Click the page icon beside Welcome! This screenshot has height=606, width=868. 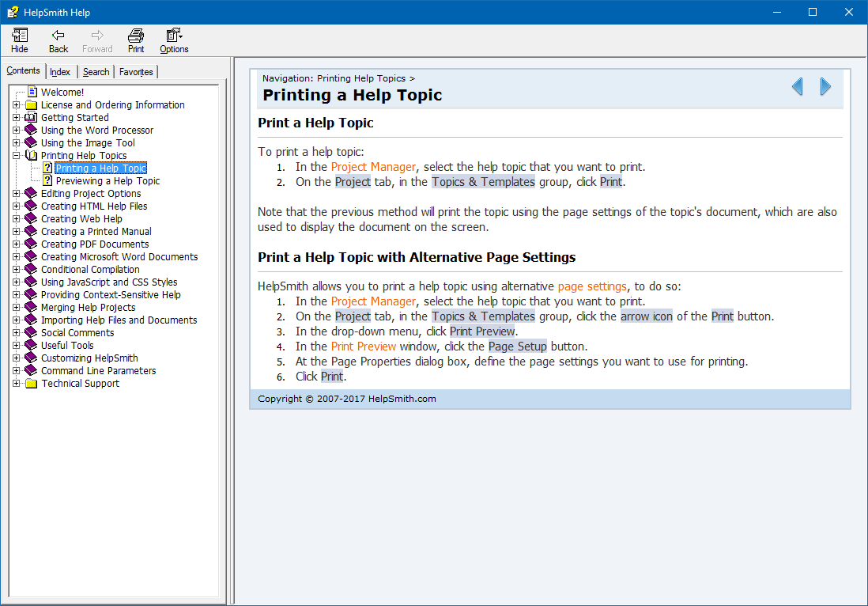pos(32,93)
